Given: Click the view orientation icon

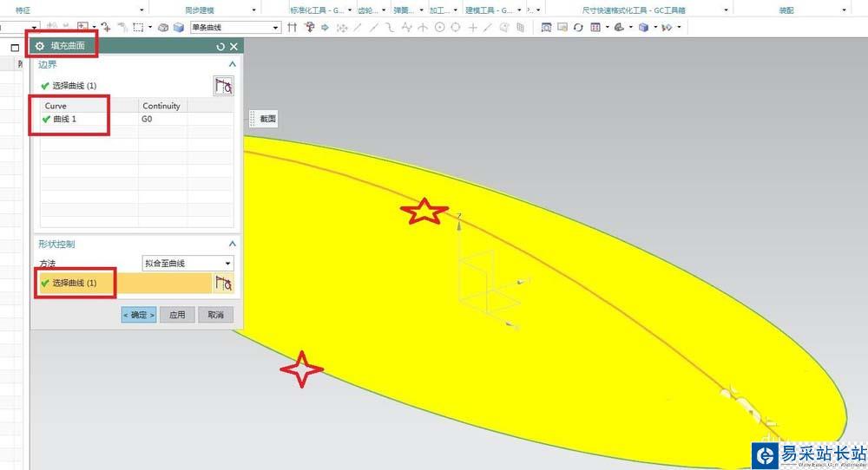Looking at the screenshot, I should pyautogui.click(x=619, y=27).
